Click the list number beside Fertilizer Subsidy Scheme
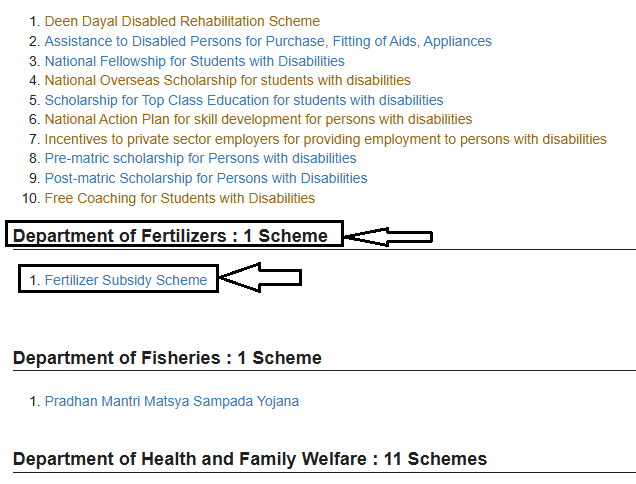 click(34, 280)
